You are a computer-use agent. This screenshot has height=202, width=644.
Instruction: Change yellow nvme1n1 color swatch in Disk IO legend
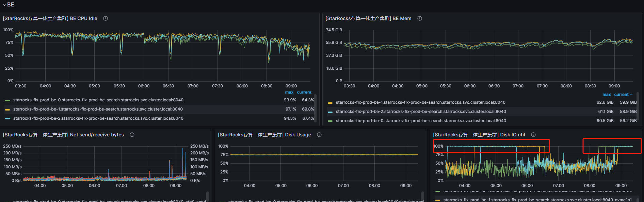438,200
